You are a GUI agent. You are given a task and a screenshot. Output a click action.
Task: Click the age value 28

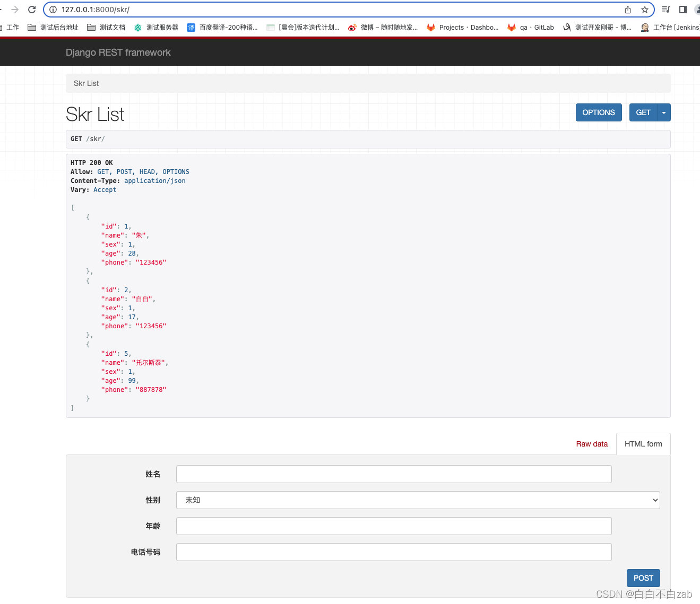pyautogui.click(x=132, y=253)
